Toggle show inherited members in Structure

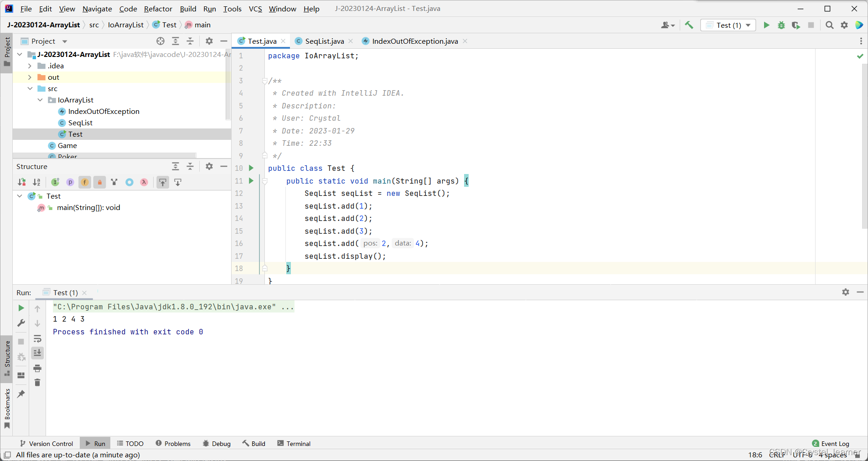point(55,182)
